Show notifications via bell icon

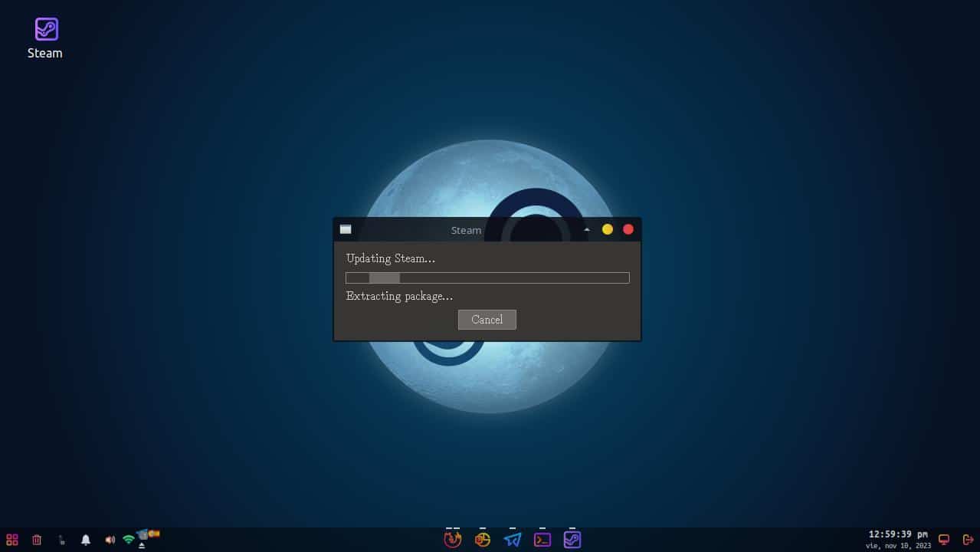[x=86, y=540]
